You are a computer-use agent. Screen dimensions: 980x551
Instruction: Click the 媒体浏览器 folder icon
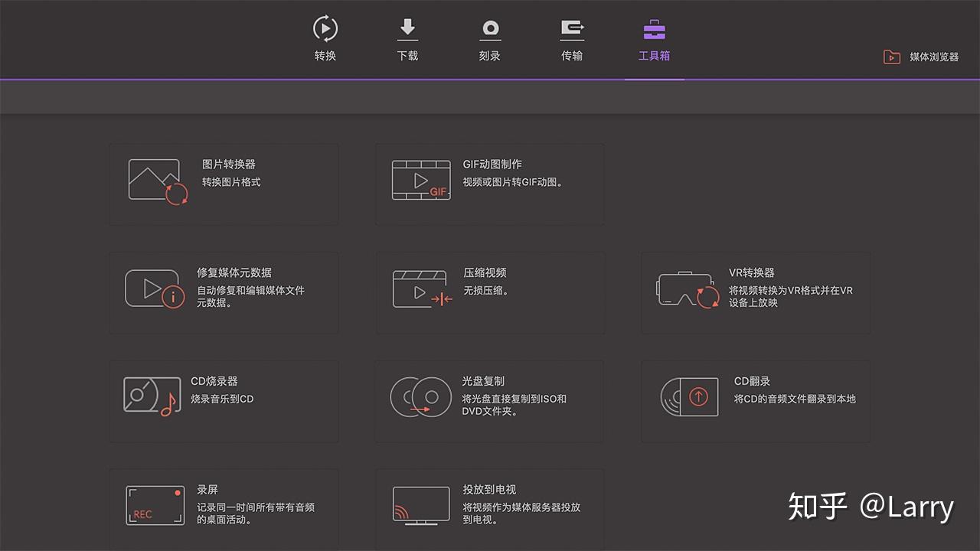tap(892, 57)
